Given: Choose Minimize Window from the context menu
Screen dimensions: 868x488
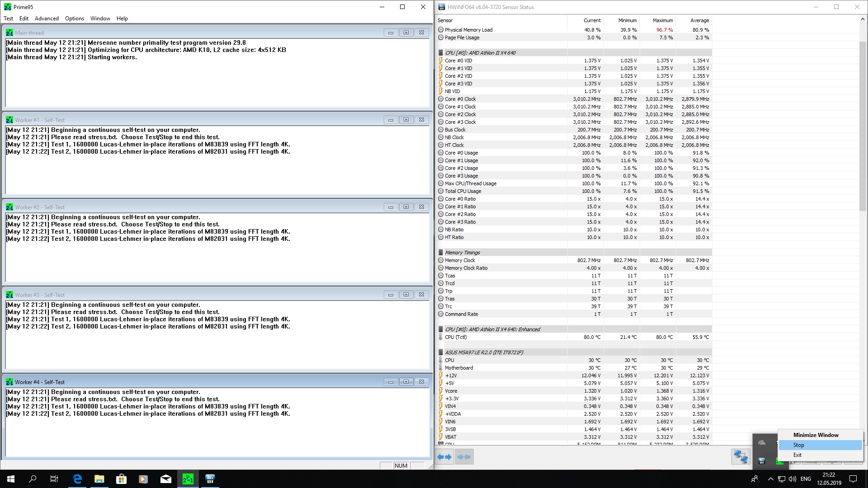Looking at the screenshot, I should [x=816, y=435].
